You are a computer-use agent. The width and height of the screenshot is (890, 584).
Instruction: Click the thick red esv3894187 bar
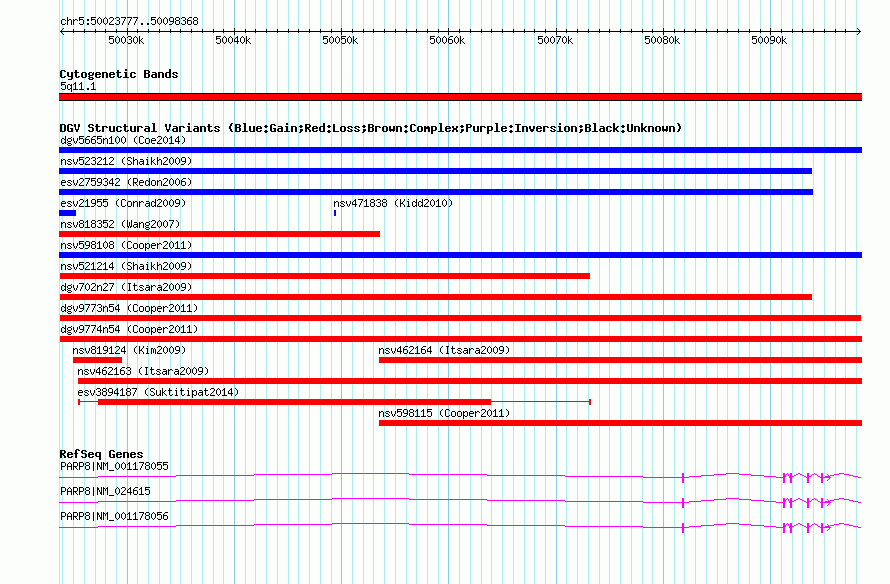[295, 402]
